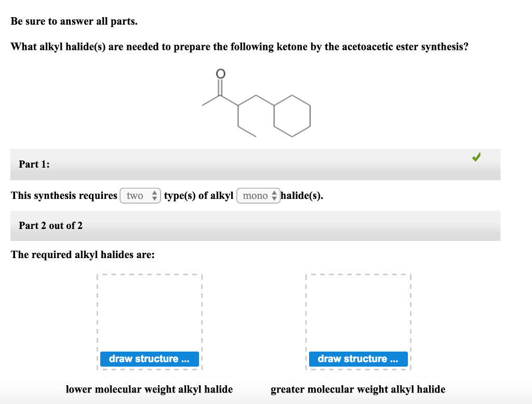Click the cyclohexane ring in the structure

click(292, 116)
